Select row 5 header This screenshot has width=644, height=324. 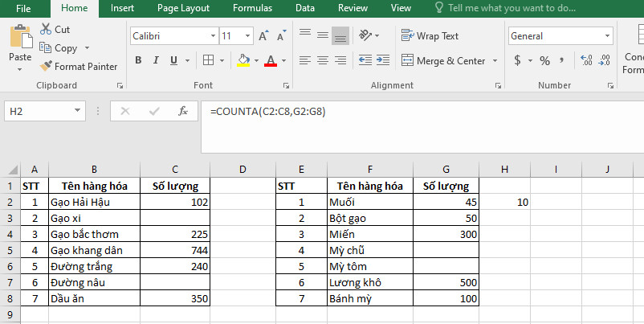pyautogui.click(x=10, y=250)
